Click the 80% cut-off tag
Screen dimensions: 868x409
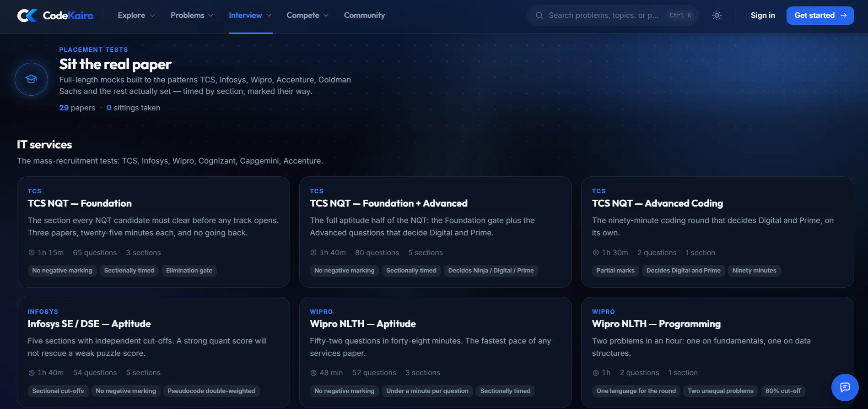click(783, 391)
